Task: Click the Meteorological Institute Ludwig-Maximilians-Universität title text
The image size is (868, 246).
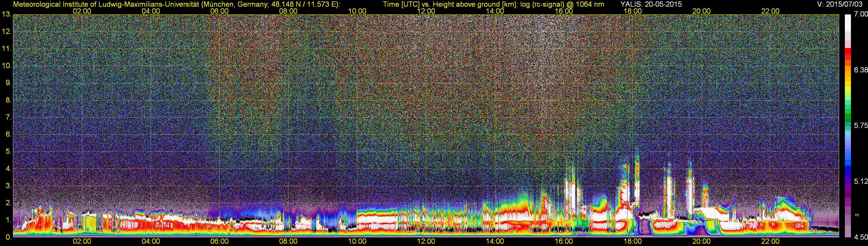Action: coord(176,4)
